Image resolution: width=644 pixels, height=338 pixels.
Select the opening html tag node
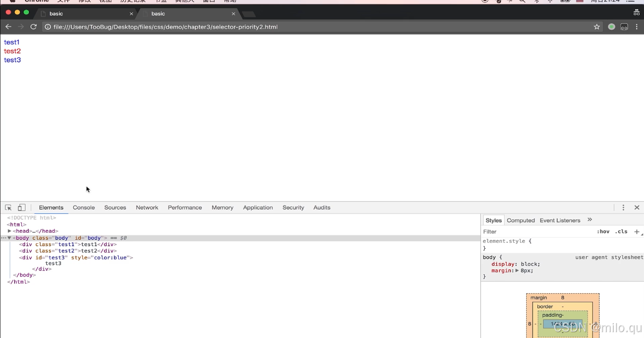pyautogui.click(x=16, y=225)
